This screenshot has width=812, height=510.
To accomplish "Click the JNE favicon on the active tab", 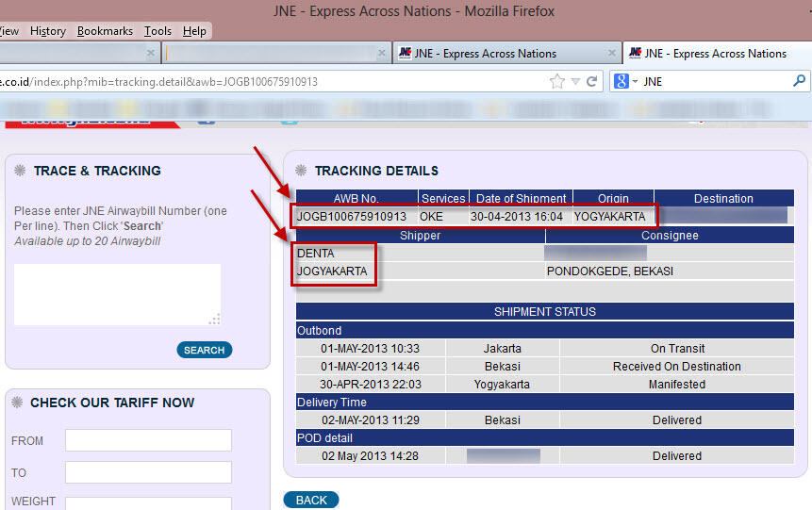I will pyautogui.click(x=635, y=53).
